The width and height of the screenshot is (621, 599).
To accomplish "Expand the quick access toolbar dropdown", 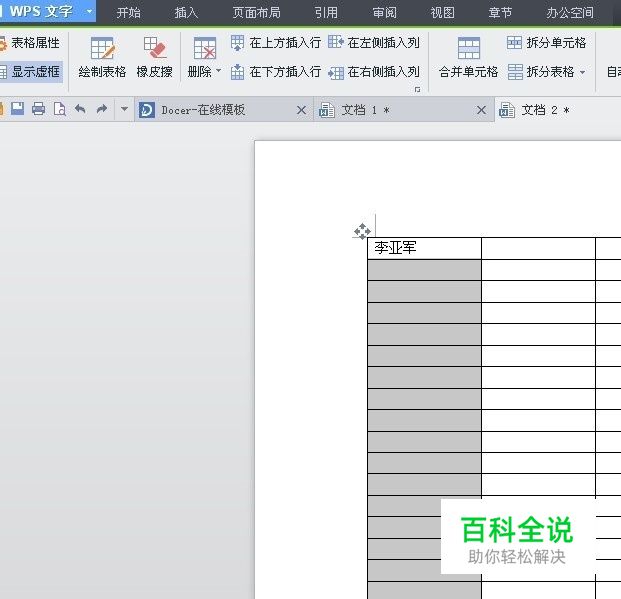I will (124, 109).
